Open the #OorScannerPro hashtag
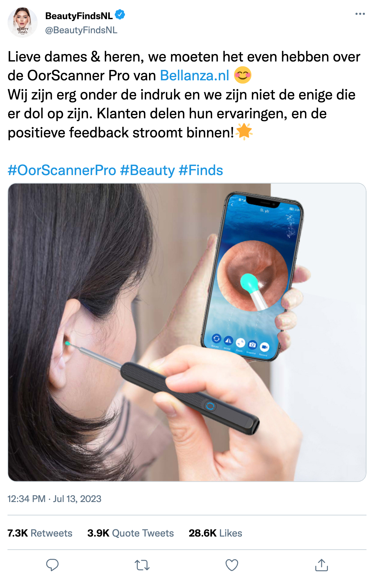The height and width of the screenshot is (588, 374). click(x=62, y=170)
